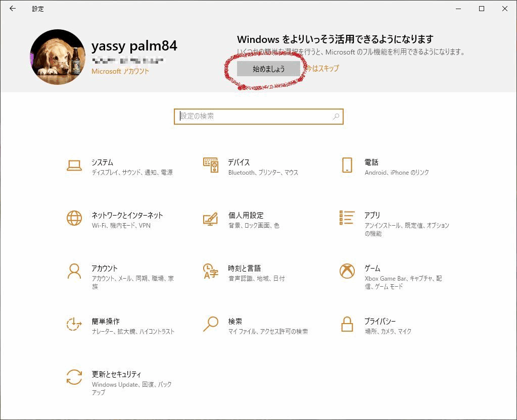Image resolution: width=517 pixels, height=420 pixels.
Task: Open the 検索 magnifier category icon
Action: [x=211, y=324]
